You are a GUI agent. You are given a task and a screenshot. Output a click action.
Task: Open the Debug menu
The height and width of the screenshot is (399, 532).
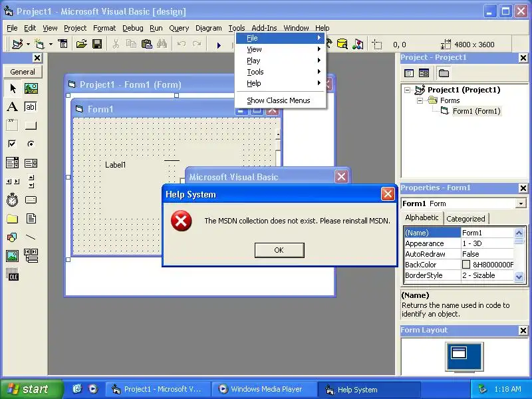132,28
